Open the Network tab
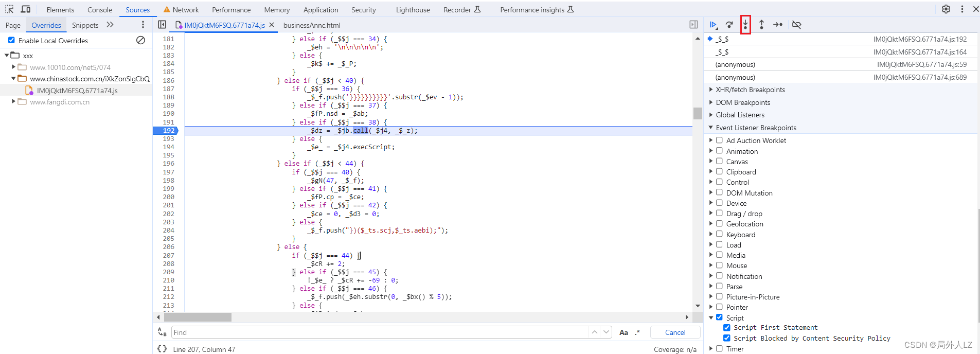Viewport: 980px width, 354px height. [x=186, y=10]
